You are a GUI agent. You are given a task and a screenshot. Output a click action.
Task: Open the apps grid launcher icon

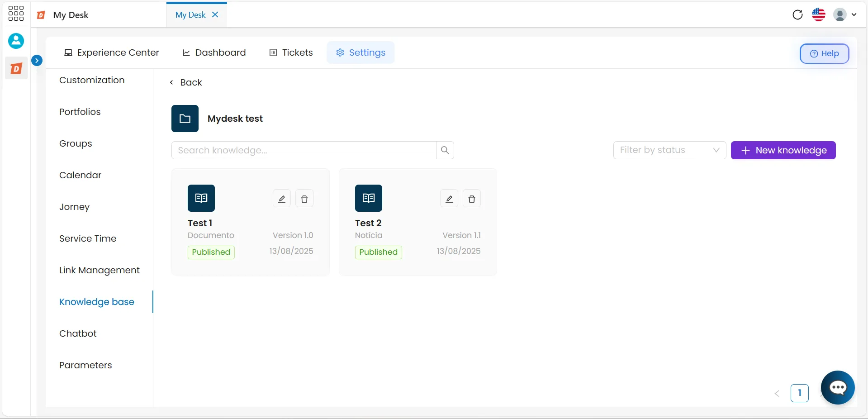pos(16,13)
